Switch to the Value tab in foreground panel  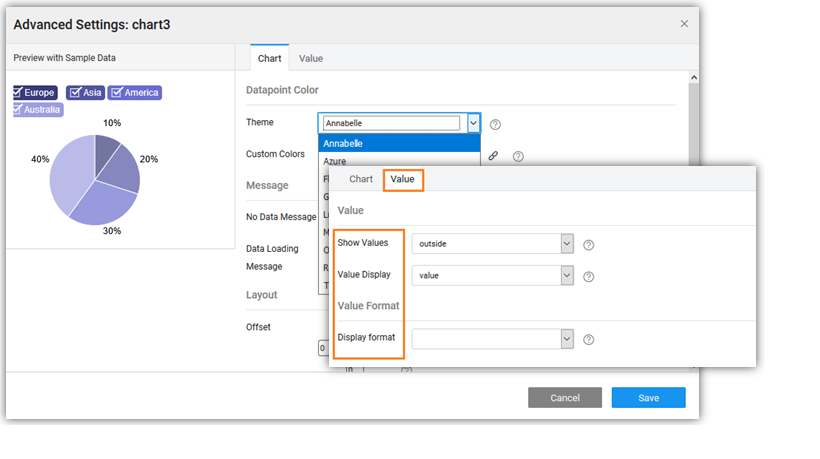[x=403, y=180]
